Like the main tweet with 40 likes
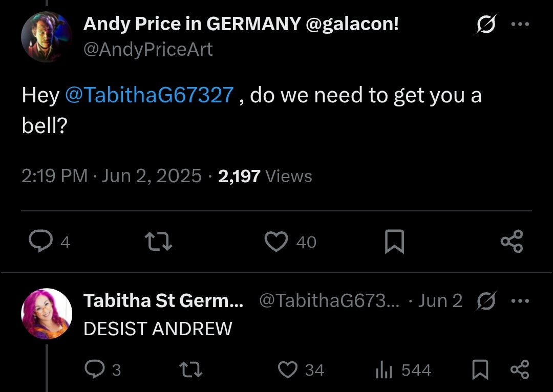553x392 pixels. [x=276, y=242]
